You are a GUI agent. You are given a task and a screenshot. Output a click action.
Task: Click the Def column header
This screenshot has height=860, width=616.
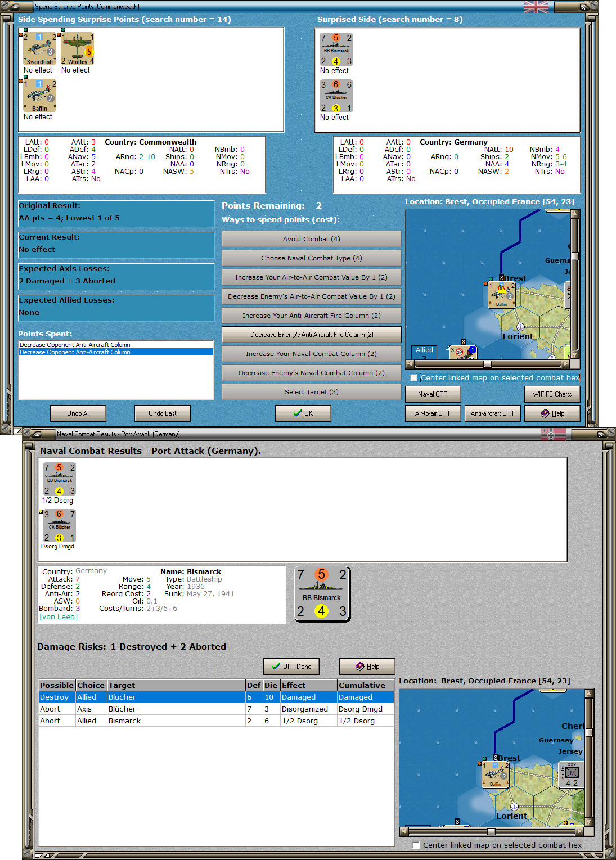click(x=254, y=685)
